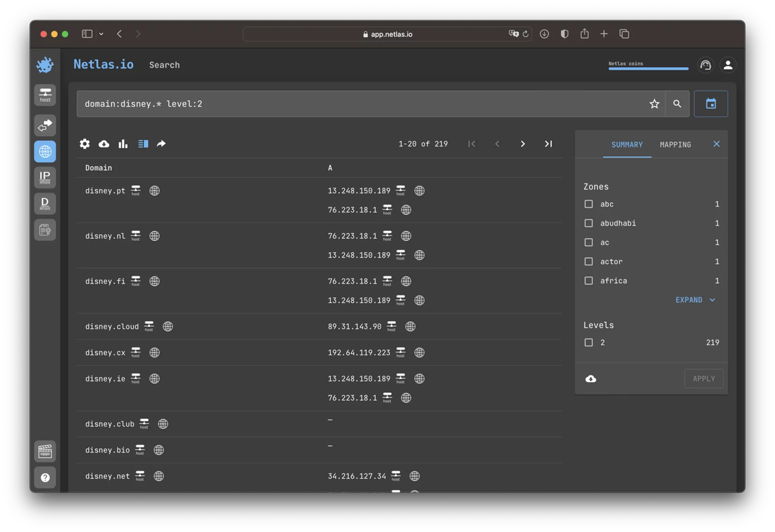Open the Safari sidebar dropdown arrow
The height and width of the screenshot is (532, 775).
pos(101,34)
